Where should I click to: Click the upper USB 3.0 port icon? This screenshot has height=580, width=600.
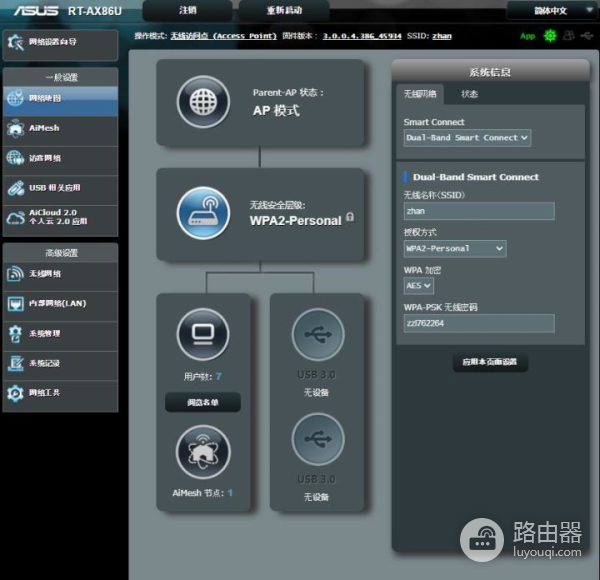(x=318, y=335)
